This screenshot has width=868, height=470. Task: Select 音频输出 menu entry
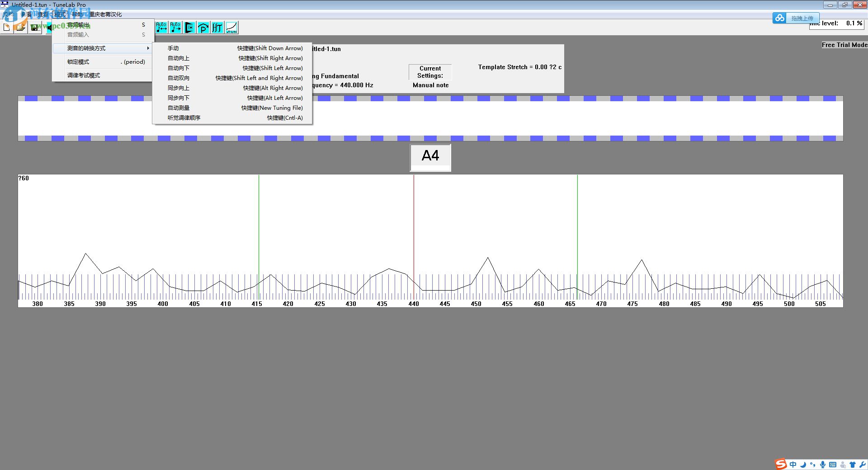pos(102,25)
